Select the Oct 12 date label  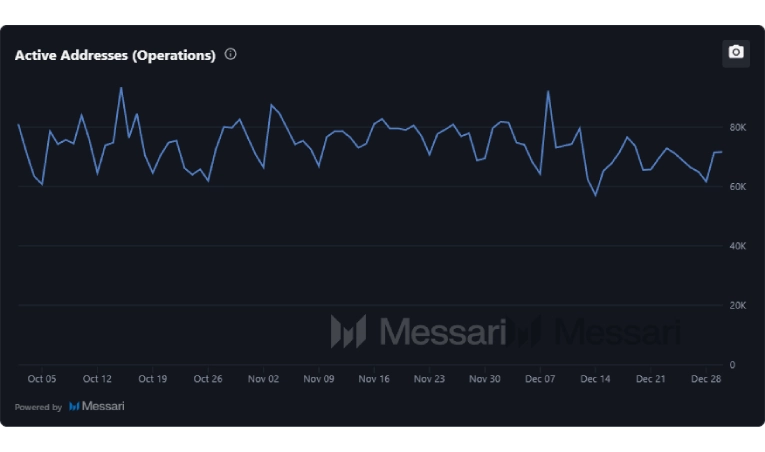coord(97,379)
